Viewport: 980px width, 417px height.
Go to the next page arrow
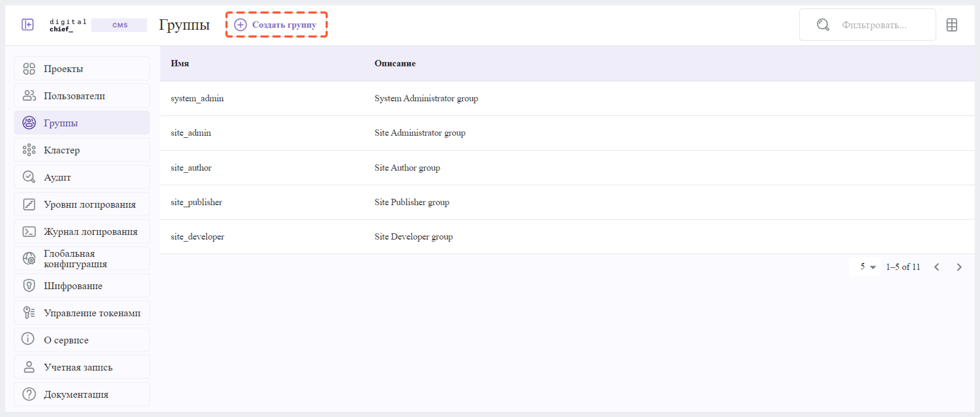(959, 267)
